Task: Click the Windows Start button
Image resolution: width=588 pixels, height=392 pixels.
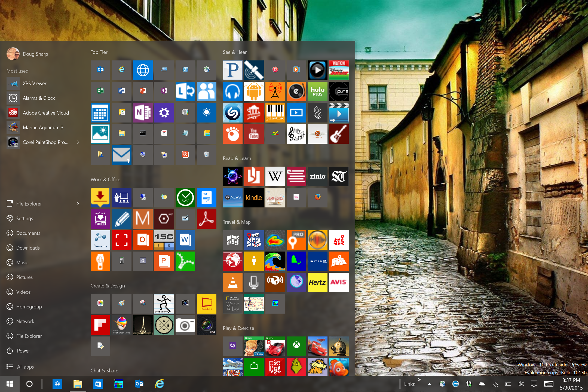Action: click(x=10, y=384)
